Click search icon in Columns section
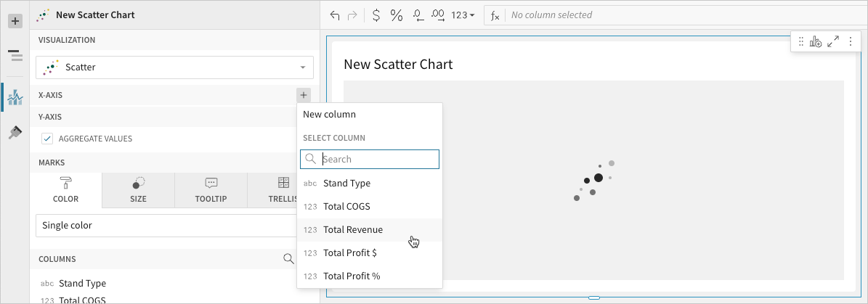 (288, 259)
